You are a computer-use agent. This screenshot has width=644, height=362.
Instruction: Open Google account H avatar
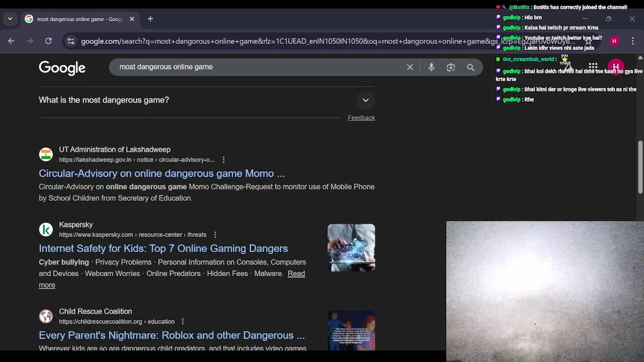[616, 67]
